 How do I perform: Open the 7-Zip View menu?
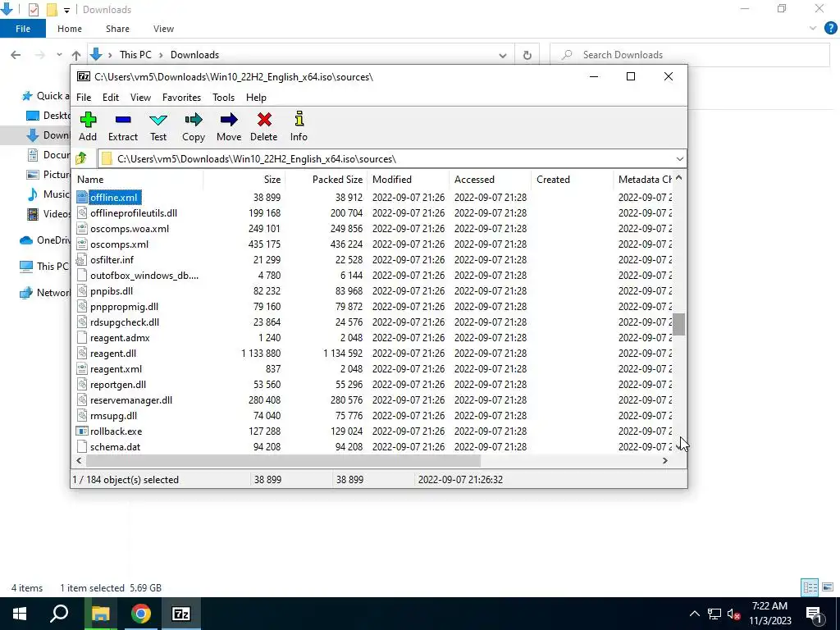pyautogui.click(x=140, y=98)
